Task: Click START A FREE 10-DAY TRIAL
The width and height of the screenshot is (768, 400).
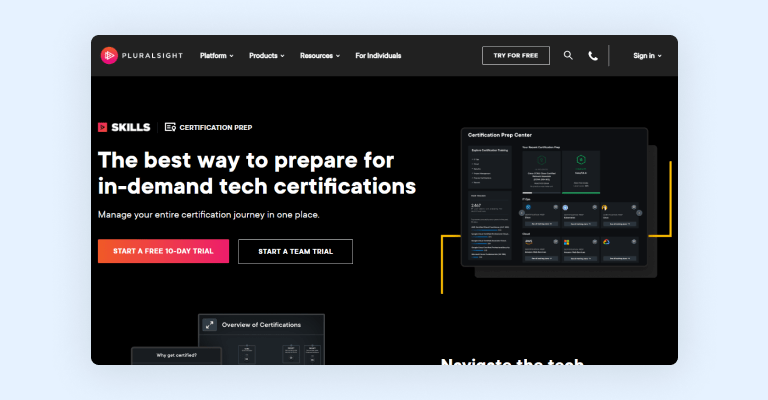Action: (x=163, y=251)
